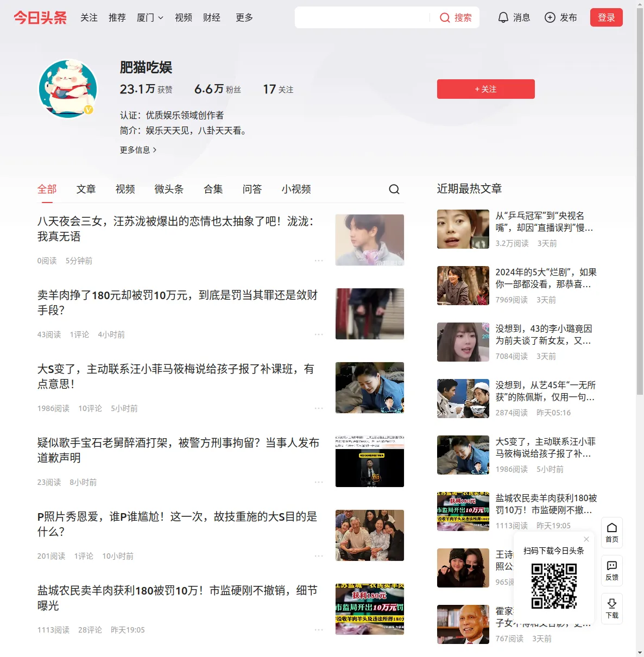Go to 推荐 in top navigation
This screenshot has width=644, height=657.
tap(117, 17)
